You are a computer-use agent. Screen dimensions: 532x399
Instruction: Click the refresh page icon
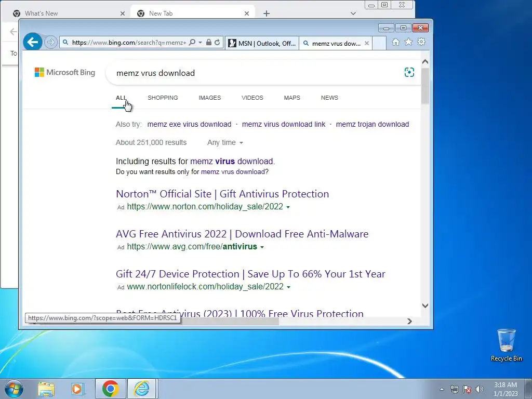[217, 43]
